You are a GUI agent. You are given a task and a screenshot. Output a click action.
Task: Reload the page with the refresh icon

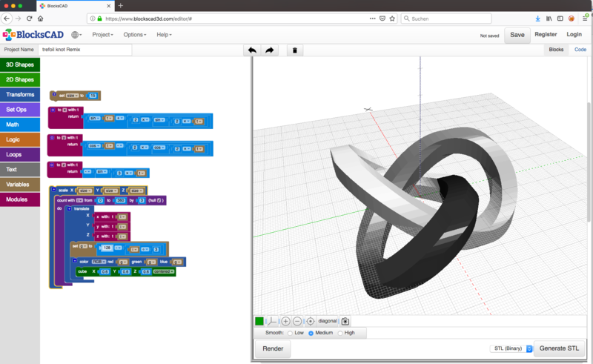tap(29, 18)
